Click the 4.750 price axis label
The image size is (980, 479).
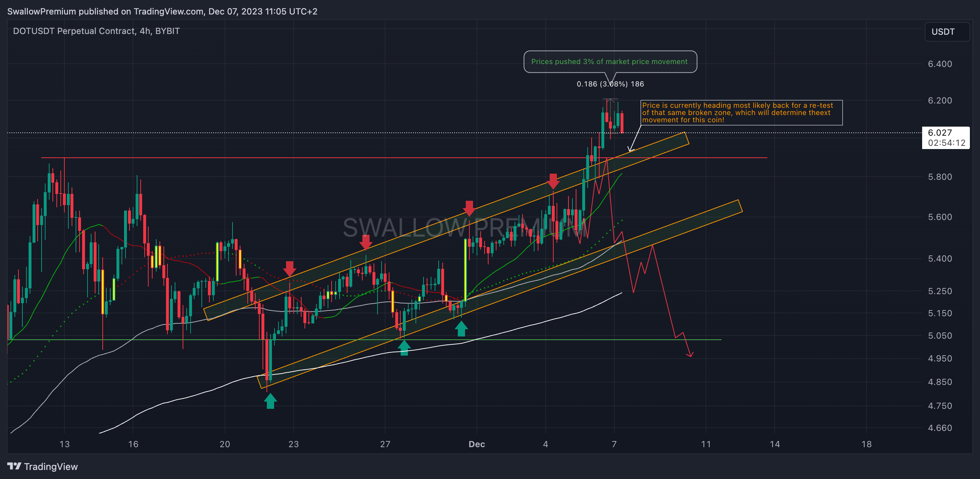click(x=939, y=406)
